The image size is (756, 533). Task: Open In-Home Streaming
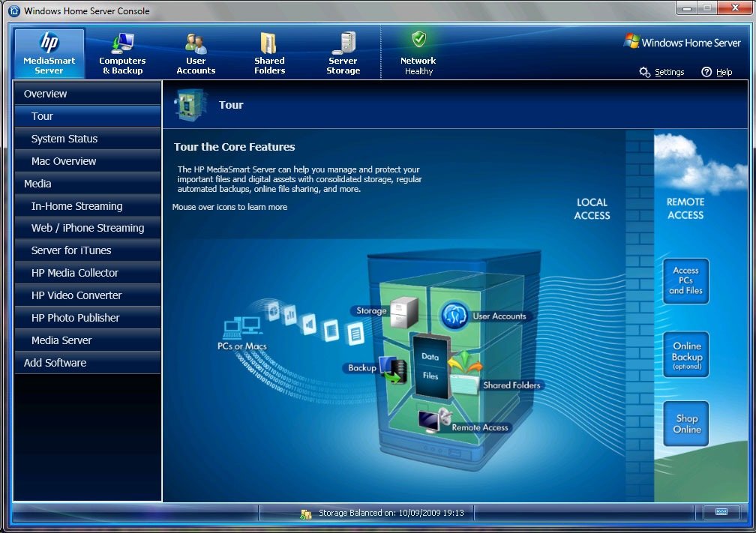[87, 206]
